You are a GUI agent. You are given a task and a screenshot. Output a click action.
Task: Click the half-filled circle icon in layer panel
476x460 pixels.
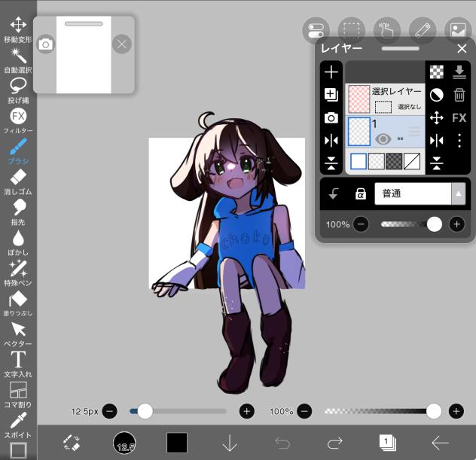coord(437,95)
